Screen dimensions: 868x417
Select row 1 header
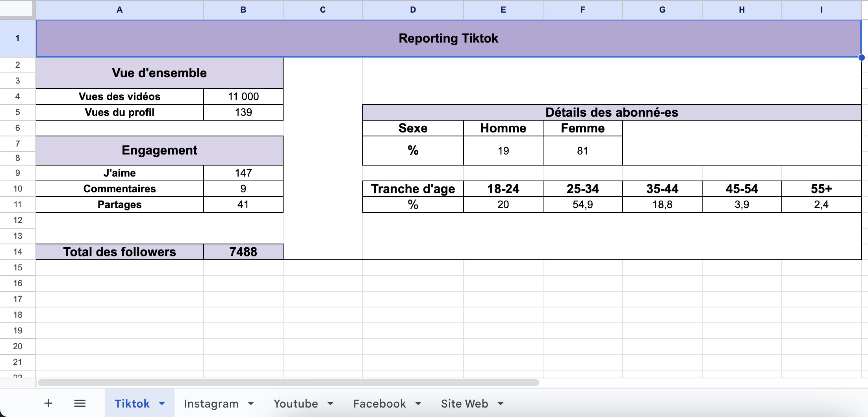pyautogui.click(x=18, y=38)
